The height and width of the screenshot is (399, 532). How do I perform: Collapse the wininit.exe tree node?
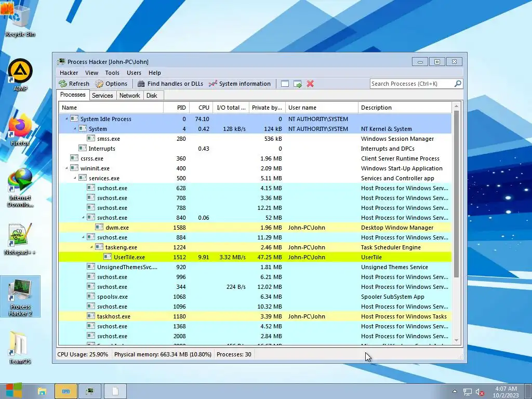(x=66, y=168)
